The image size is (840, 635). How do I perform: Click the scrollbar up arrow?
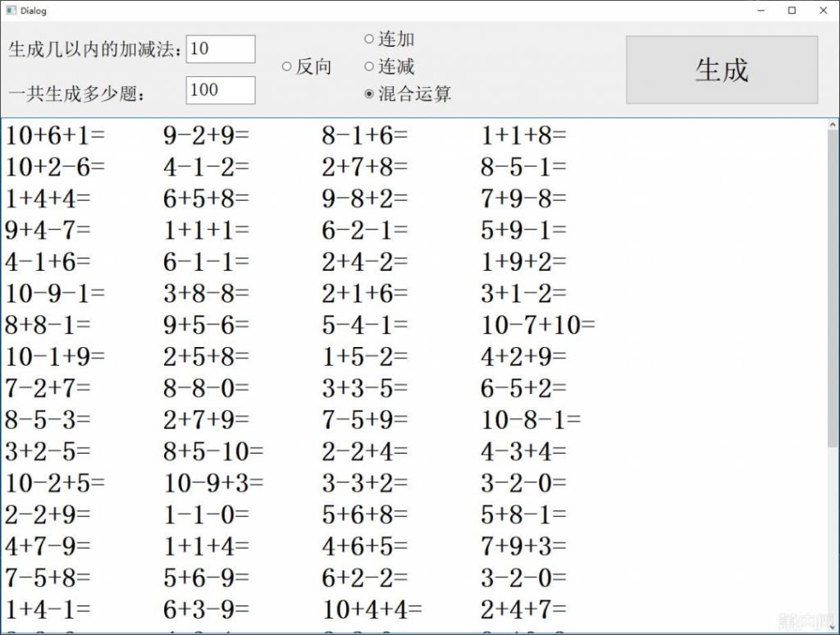click(x=832, y=125)
